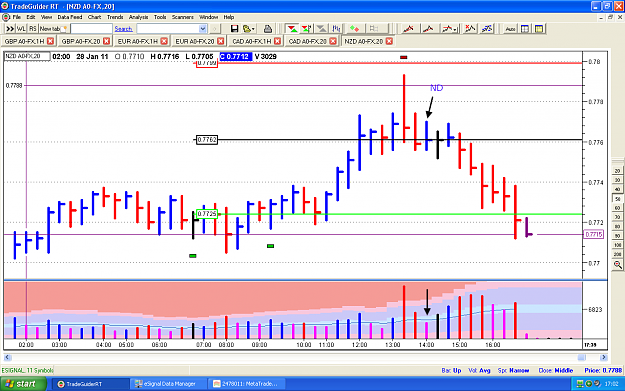Click the 0.7762 black price line label
Viewport: 625px width, 391px height.
coord(207,140)
